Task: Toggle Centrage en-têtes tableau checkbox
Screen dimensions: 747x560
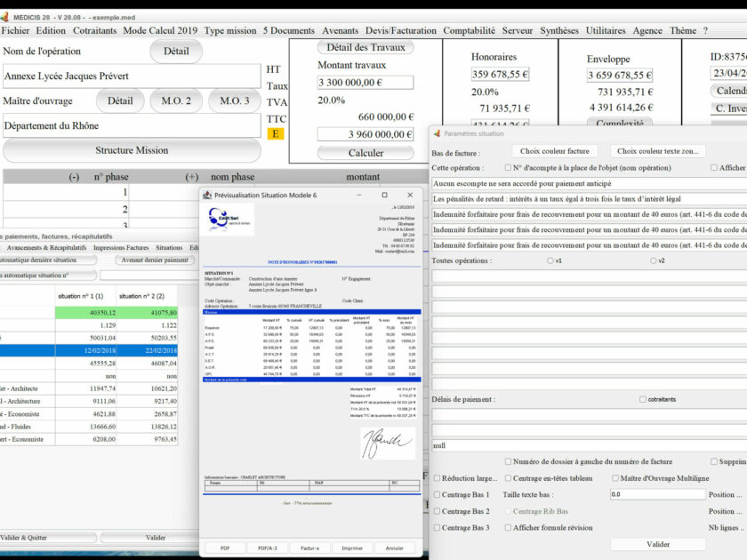Action: click(508, 478)
